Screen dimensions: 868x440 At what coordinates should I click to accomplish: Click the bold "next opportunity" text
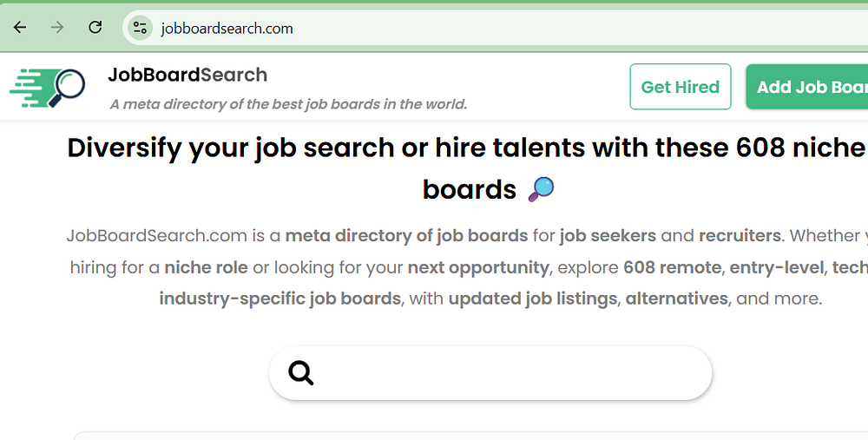tap(478, 267)
